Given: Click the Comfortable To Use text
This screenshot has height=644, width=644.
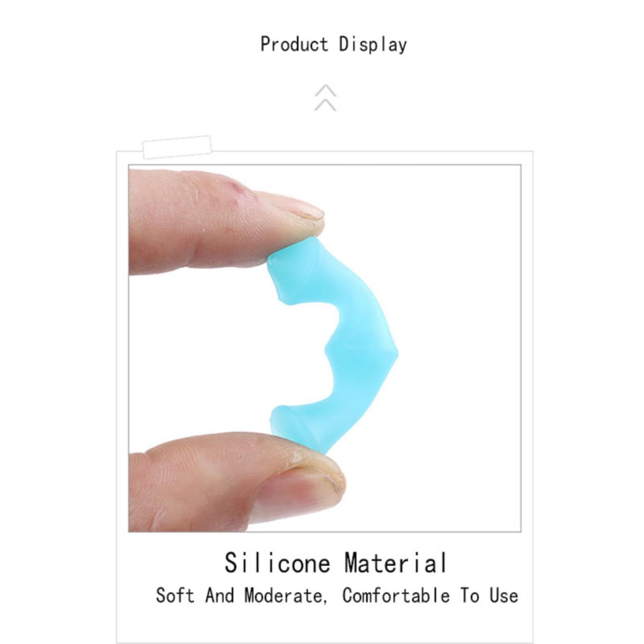Looking at the screenshot, I should point(430,595).
